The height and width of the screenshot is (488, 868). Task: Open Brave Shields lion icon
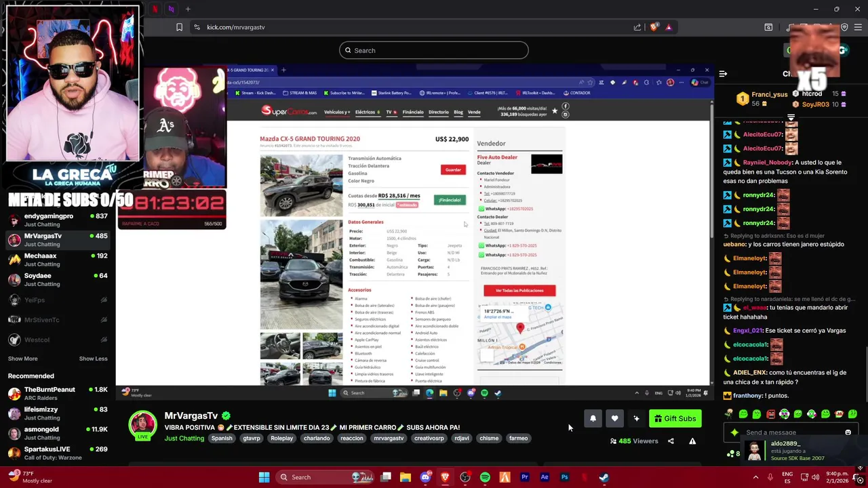(x=654, y=27)
